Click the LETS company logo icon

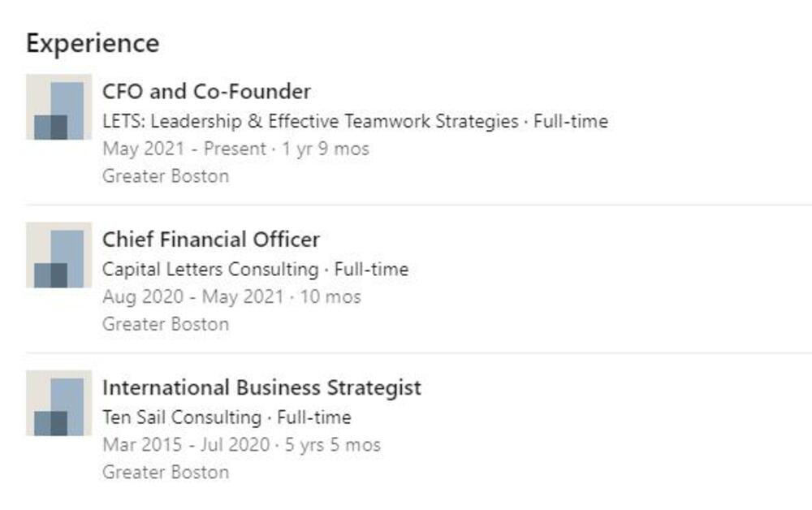[x=58, y=107]
